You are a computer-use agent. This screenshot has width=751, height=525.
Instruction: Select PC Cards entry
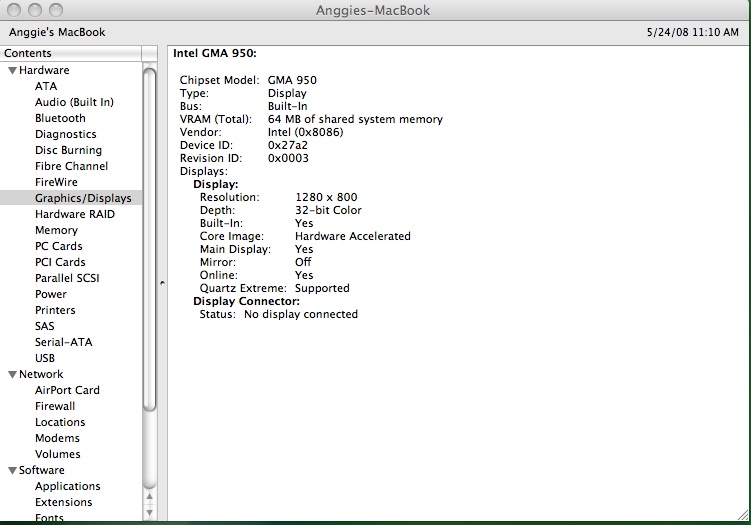pyautogui.click(x=58, y=246)
